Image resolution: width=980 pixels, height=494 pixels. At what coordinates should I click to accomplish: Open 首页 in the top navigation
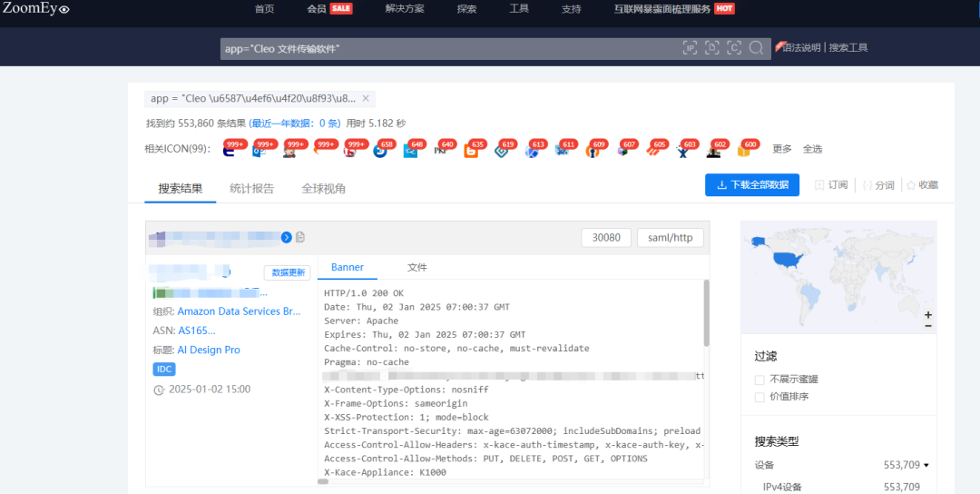[264, 9]
